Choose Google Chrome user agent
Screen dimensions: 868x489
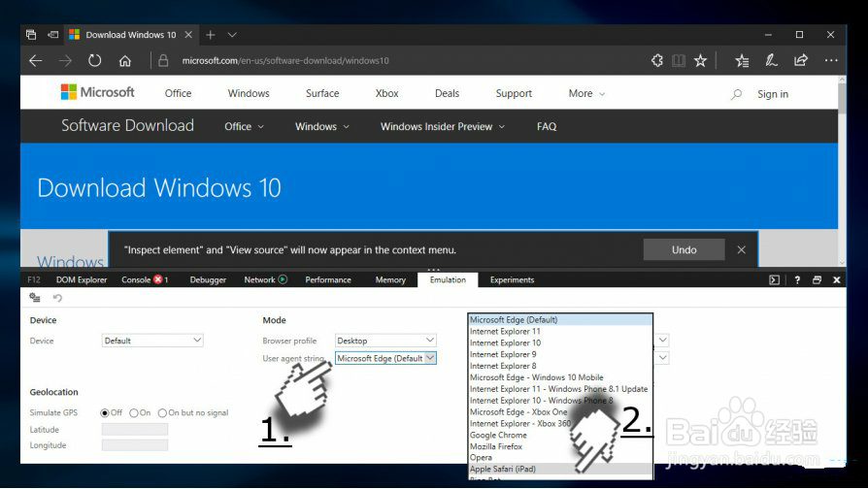(x=560, y=435)
